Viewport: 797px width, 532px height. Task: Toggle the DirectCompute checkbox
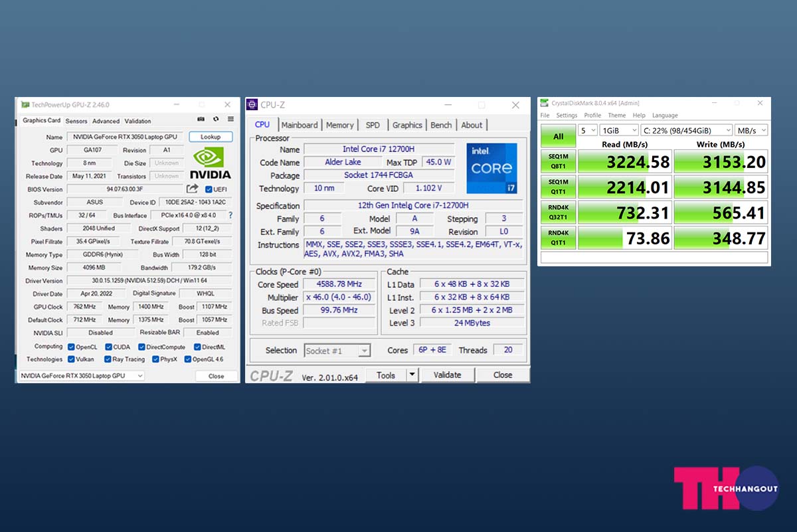tap(141, 347)
